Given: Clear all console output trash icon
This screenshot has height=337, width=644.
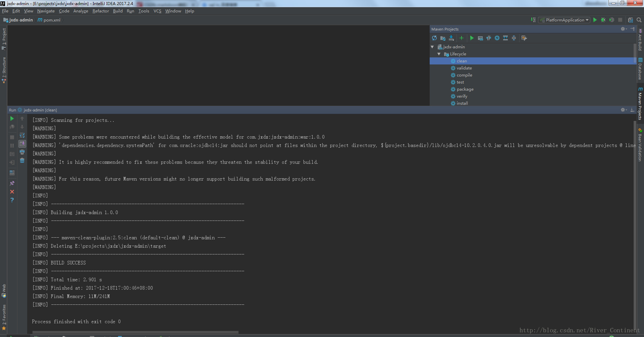Looking at the screenshot, I should 22,161.
